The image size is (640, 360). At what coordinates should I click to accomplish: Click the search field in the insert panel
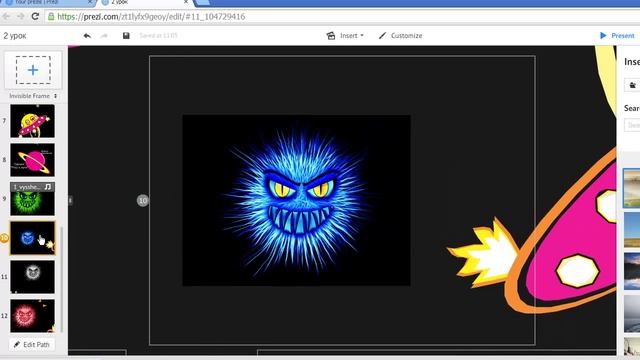coord(632,125)
